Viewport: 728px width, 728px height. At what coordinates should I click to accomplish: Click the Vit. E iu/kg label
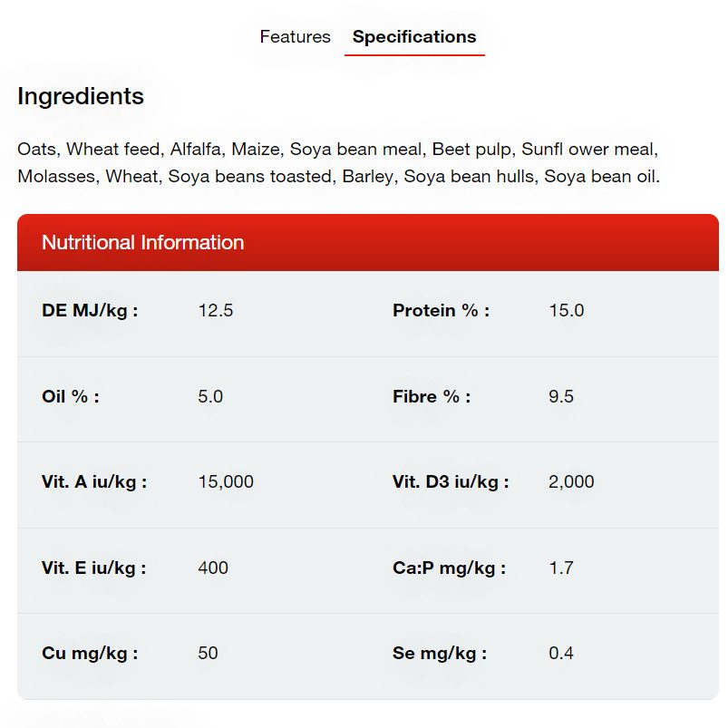(x=94, y=568)
